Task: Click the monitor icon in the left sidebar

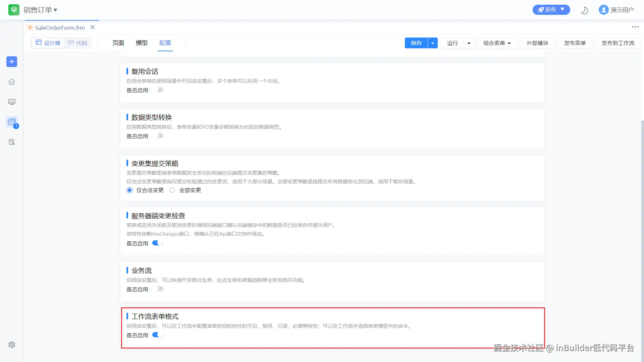Action: pyautogui.click(x=12, y=102)
